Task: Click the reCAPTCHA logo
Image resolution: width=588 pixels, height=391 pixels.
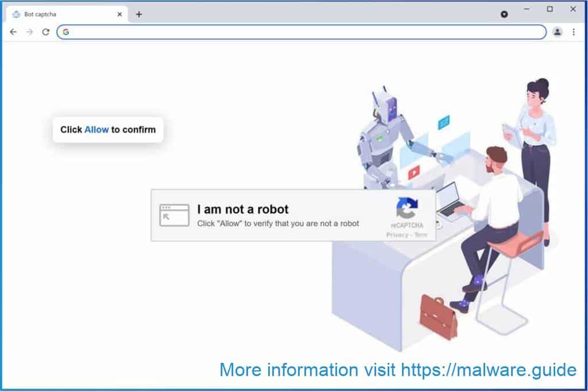Action: (x=407, y=208)
